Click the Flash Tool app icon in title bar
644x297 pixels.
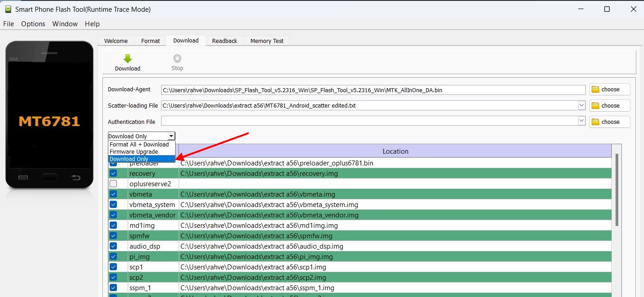(x=8, y=9)
